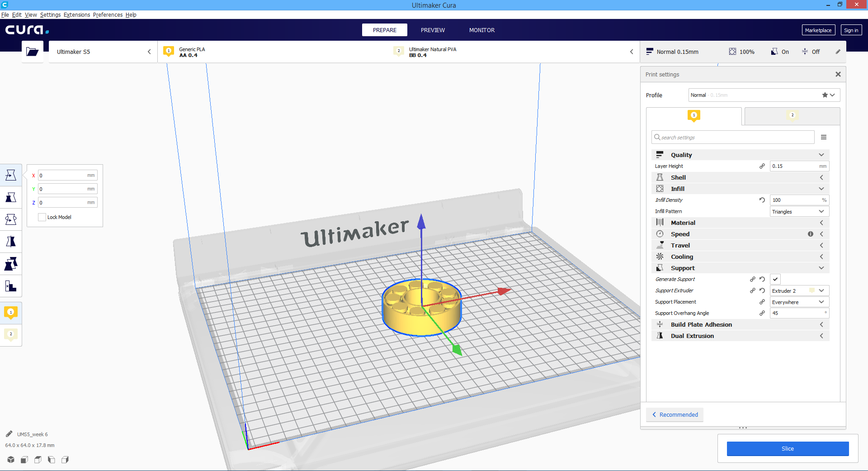
Task: Expand the Speed settings section
Action: [741, 234]
